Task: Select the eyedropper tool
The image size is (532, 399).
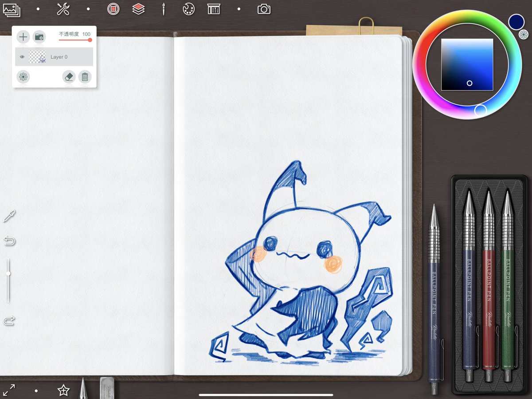Action: coord(9,217)
